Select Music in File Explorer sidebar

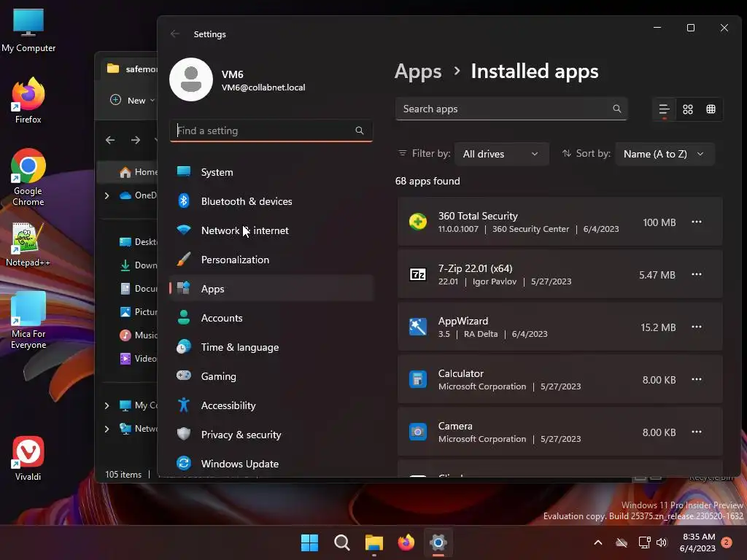tap(138, 335)
